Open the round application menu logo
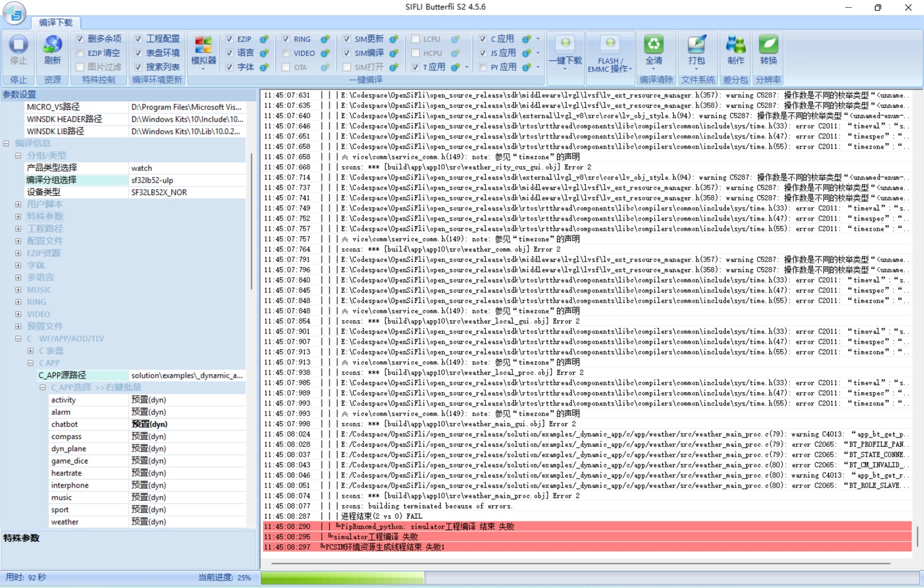 pyautogui.click(x=14, y=13)
